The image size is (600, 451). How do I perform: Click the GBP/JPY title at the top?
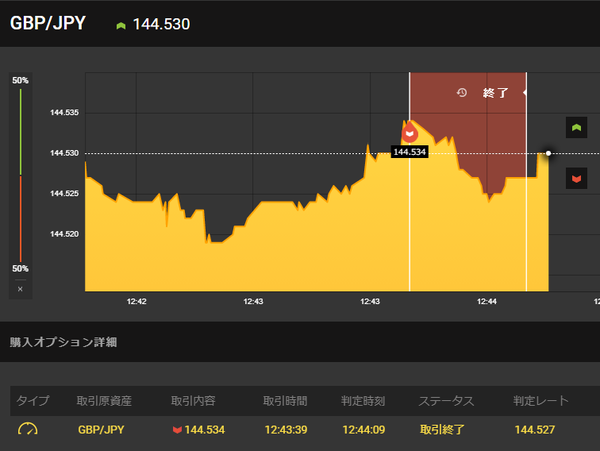pyautogui.click(x=48, y=23)
